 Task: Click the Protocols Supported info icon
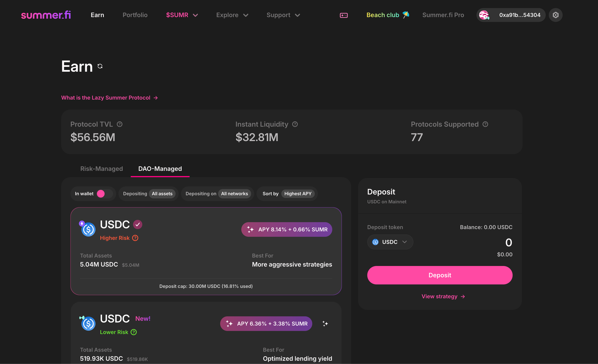coord(485,124)
